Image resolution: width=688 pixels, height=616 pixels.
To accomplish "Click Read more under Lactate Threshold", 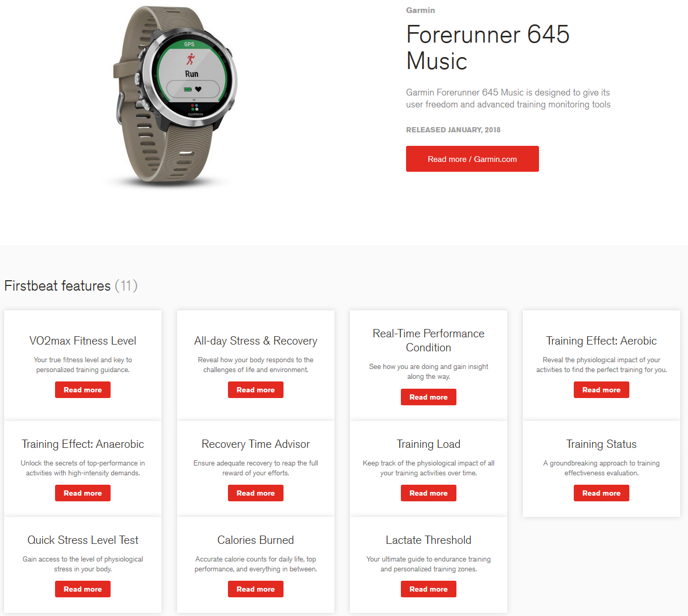I will (428, 589).
